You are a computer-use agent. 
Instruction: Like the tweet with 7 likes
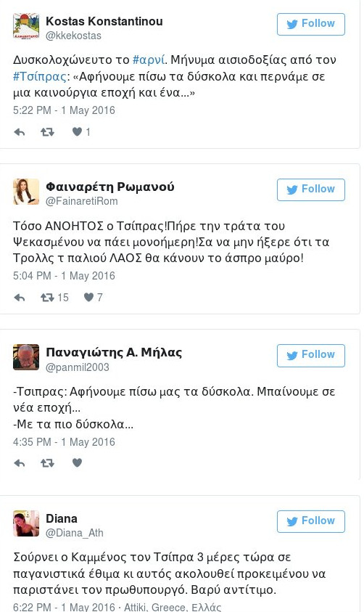click(x=89, y=298)
